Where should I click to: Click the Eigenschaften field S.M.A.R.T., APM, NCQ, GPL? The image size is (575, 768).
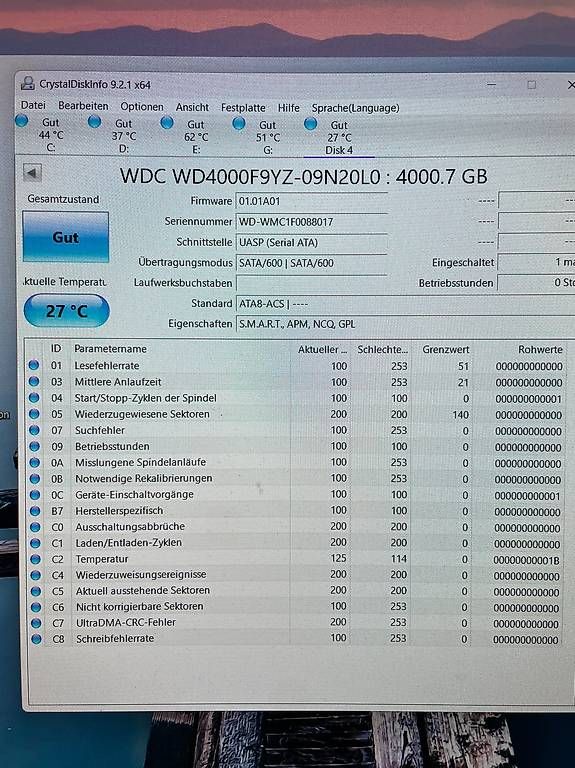(x=405, y=324)
